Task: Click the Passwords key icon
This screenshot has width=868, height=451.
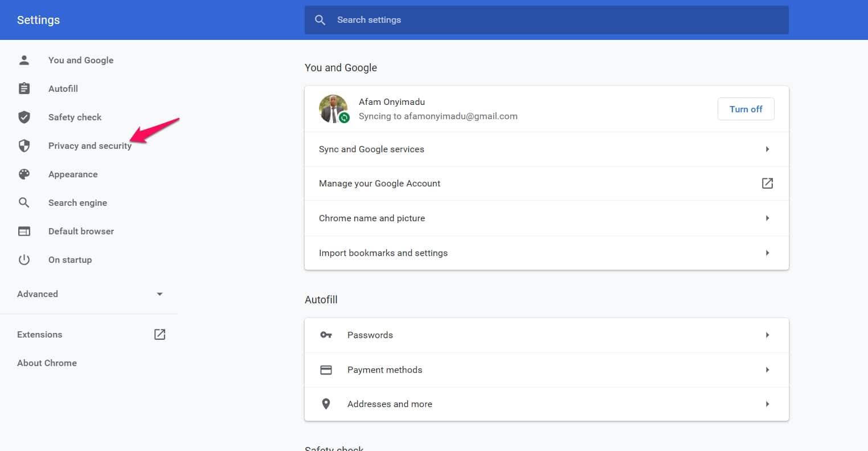Action: coord(326,335)
